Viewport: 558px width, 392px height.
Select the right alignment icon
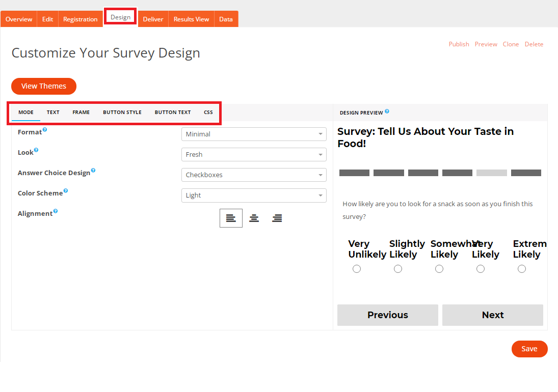point(277,218)
